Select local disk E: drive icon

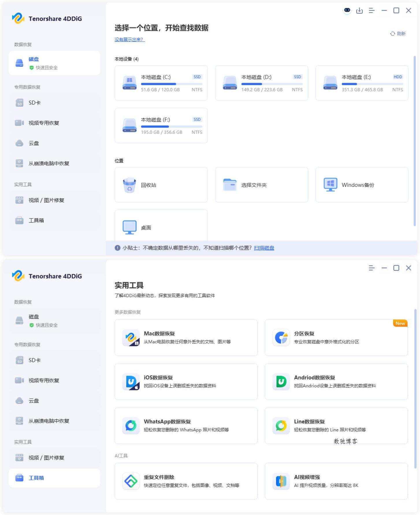click(330, 83)
